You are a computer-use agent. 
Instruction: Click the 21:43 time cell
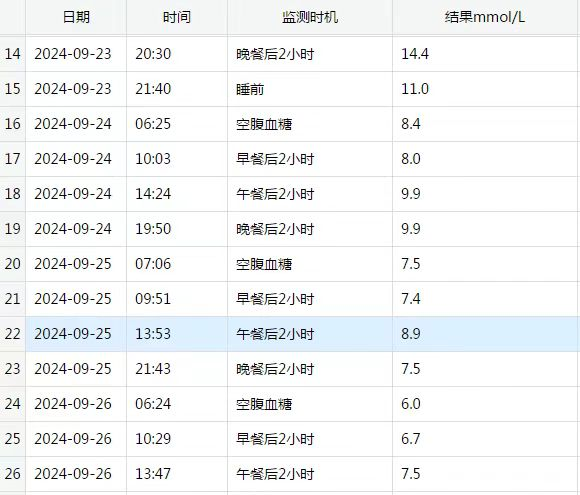pos(177,369)
